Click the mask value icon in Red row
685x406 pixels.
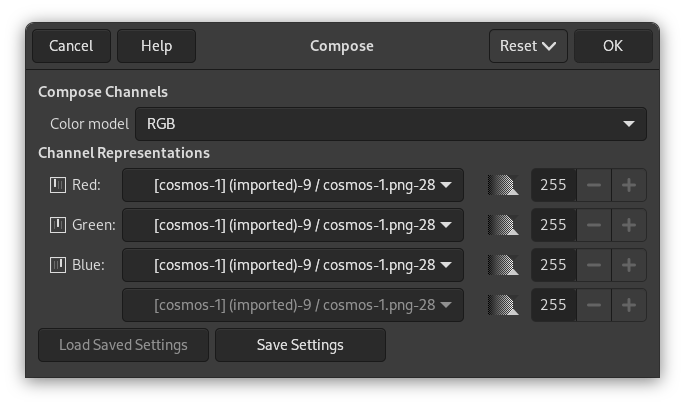(x=504, y=185)
